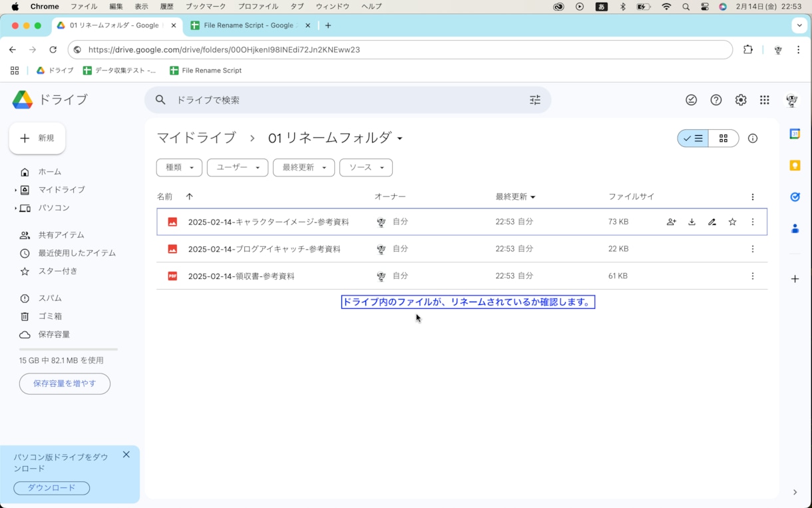Reload the page in Chrome

(x=53, y=50)
